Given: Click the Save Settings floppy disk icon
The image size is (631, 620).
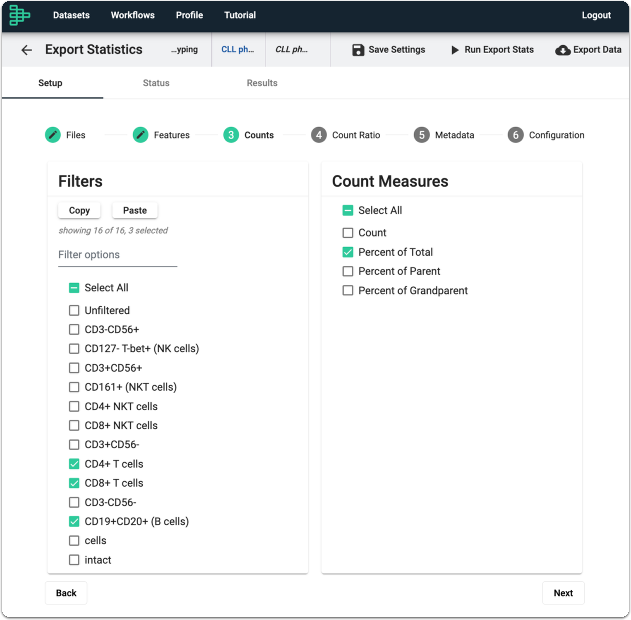Looking at the screenshot, I should point(358,50).
